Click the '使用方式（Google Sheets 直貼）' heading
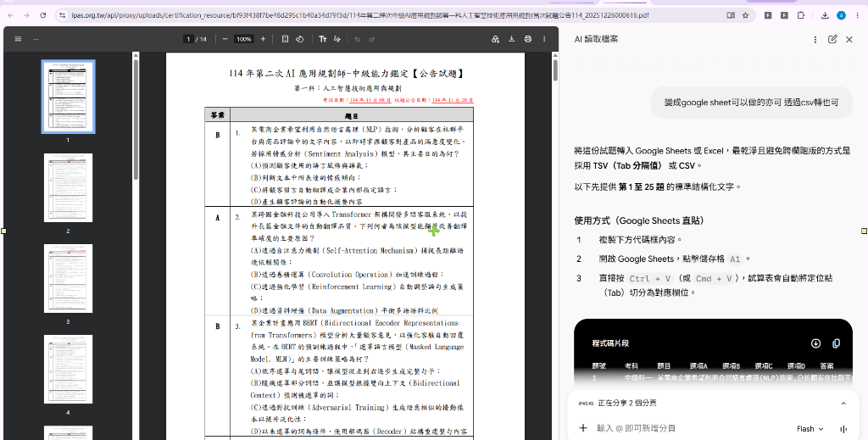The image size is (868, 440). pos(639,220)
